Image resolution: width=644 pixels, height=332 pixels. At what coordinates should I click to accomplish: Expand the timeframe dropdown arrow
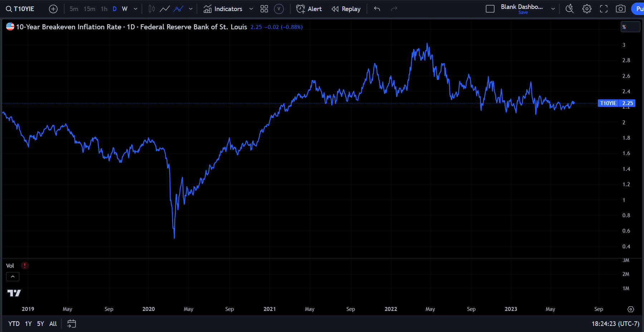[x=135, y=9]
